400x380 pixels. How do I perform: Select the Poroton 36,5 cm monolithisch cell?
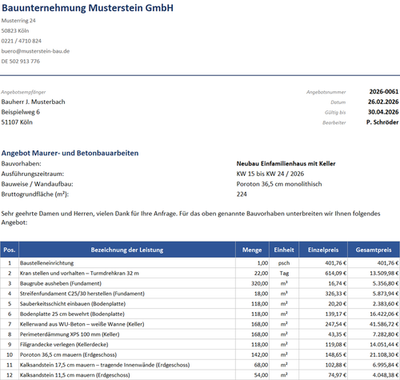click(279, 184)
